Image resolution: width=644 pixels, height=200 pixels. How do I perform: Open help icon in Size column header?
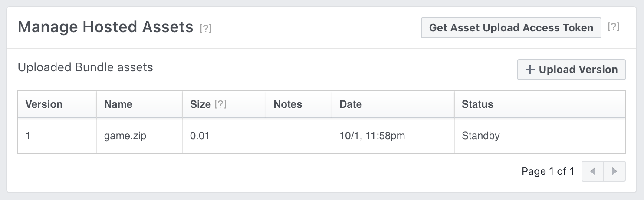220,104
